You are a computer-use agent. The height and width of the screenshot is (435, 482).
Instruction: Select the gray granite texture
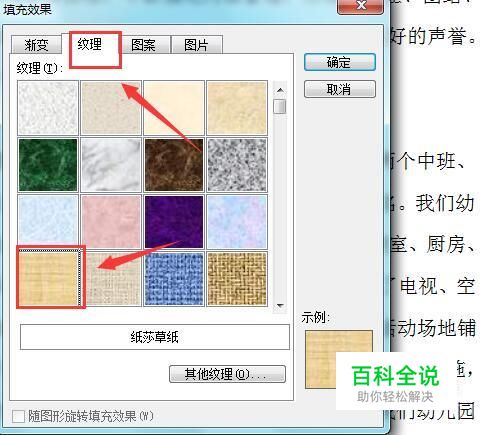click(237, 165)
